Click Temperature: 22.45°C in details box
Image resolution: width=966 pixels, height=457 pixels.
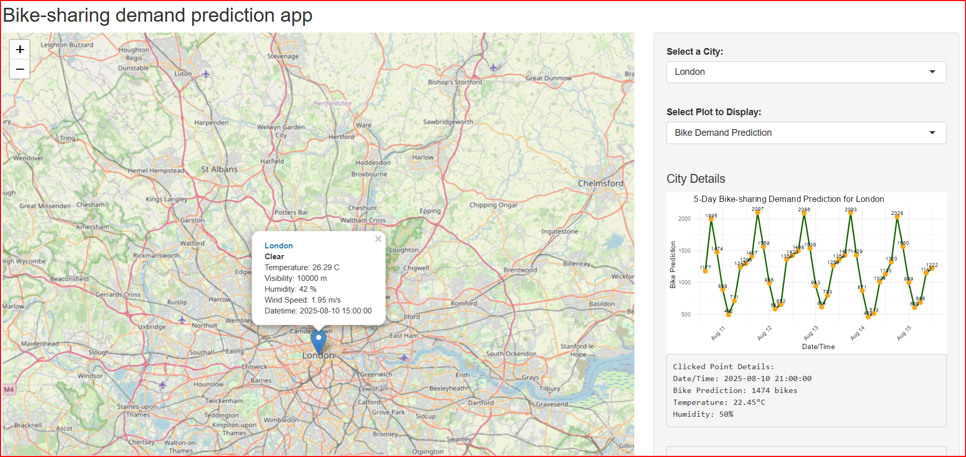tap(718, 402)
